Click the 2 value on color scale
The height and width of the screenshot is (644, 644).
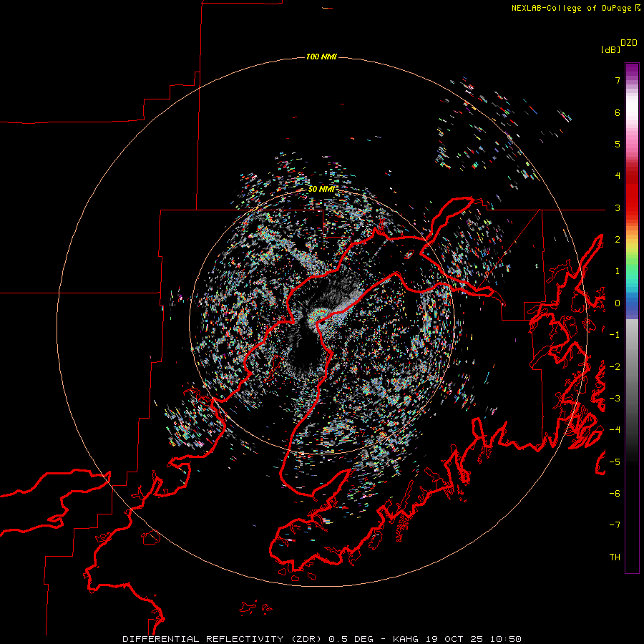point(618,240)
